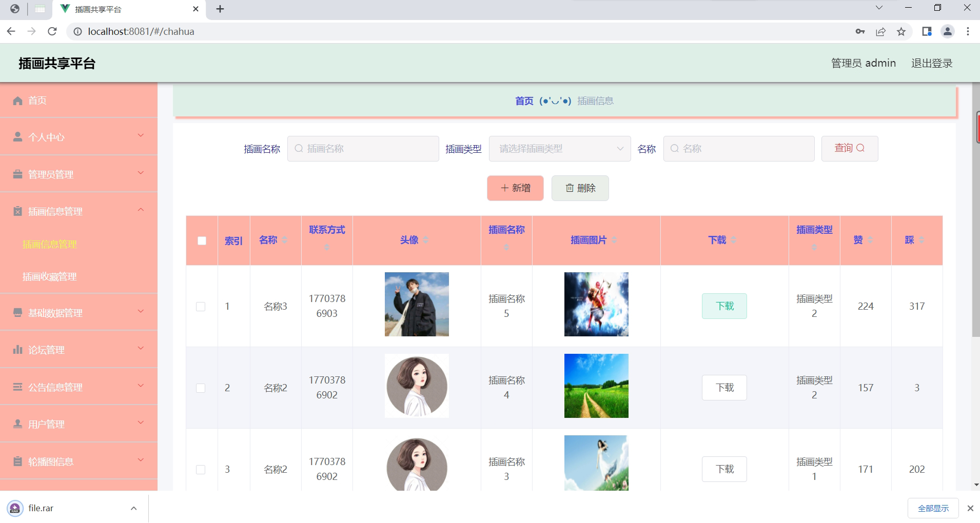Check the checkbox for row index 2
Viewport: 980px width, 523px height.
pyautogui.click(x=201, y=388)
